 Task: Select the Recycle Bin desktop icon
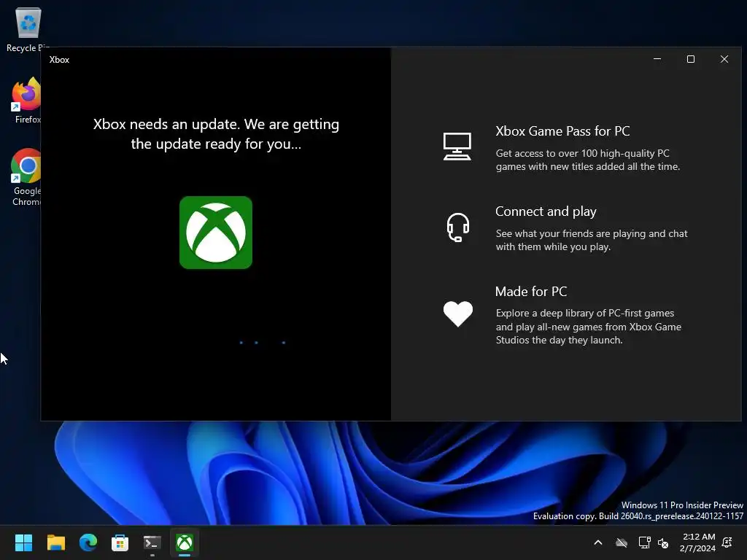point(28,29)
